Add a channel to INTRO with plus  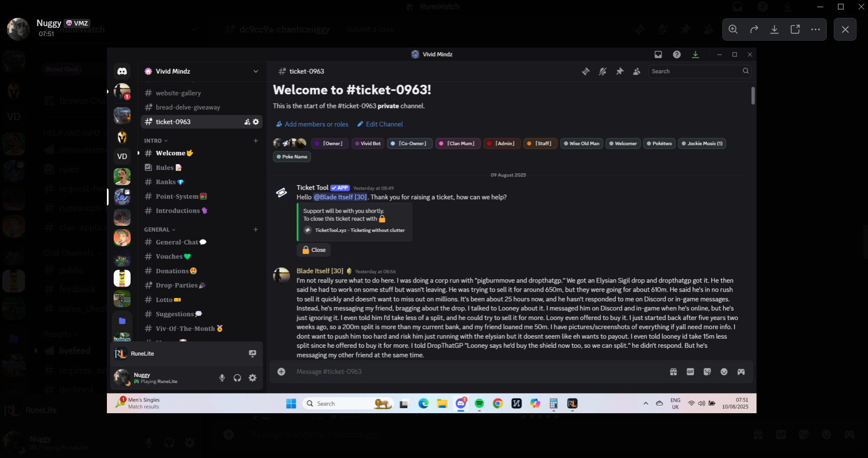[256, 141]
